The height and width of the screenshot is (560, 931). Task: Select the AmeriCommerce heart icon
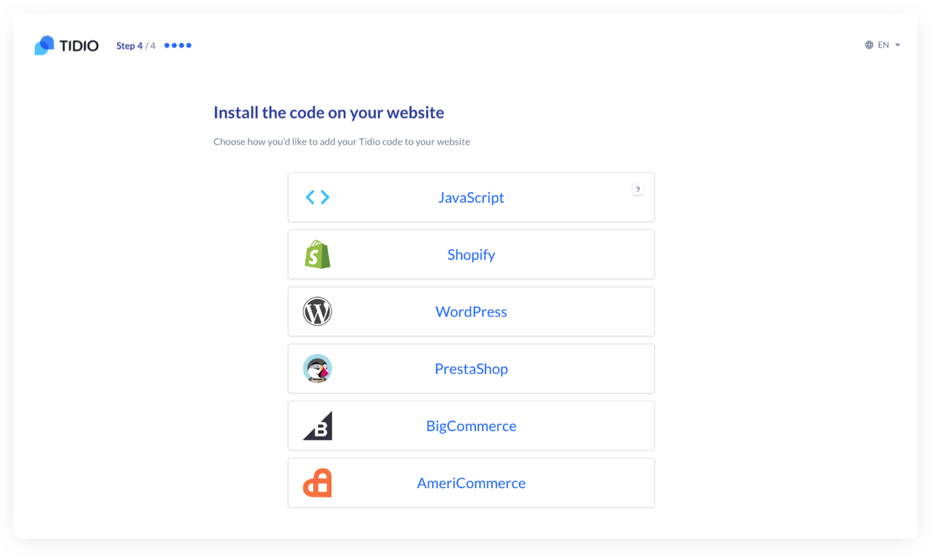[318, 483]
